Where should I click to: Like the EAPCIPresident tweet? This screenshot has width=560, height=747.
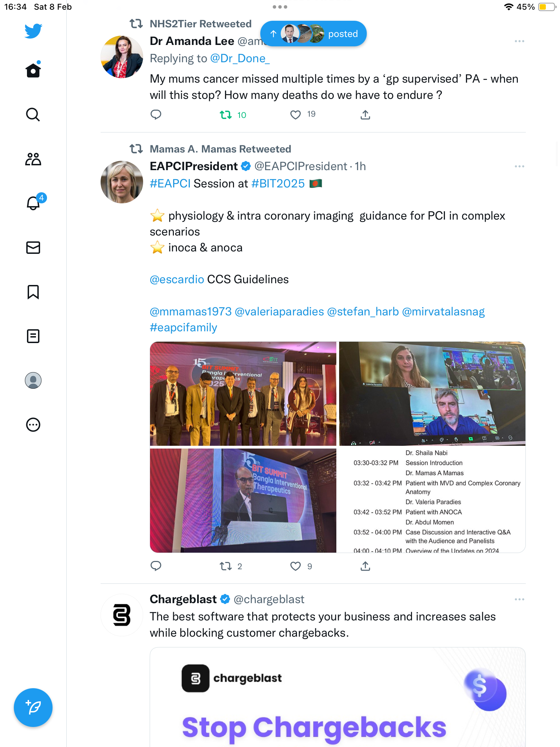tap(296, 566)
